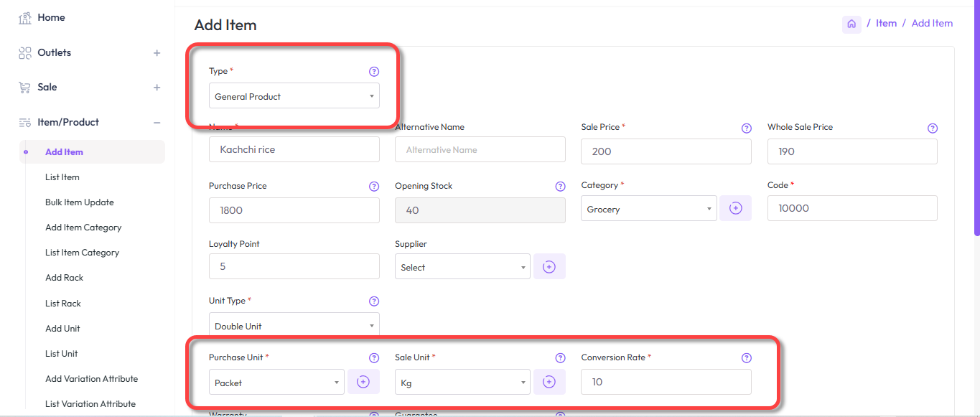Click the home icon in breadcrumb

(851, 24)
